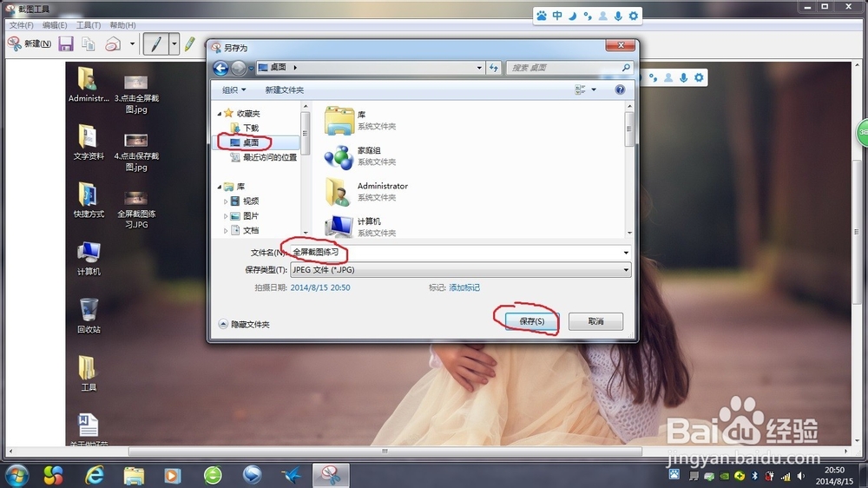
Task: Click the file list vertical scrollbar
Action: click(628, 129)
